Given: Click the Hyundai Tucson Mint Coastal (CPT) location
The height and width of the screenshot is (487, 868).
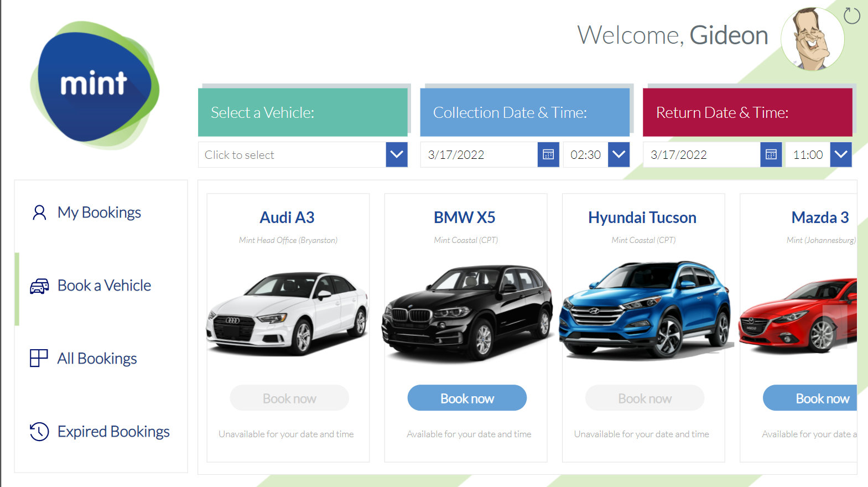Looking at the screenshot, I should pos(643,240).
